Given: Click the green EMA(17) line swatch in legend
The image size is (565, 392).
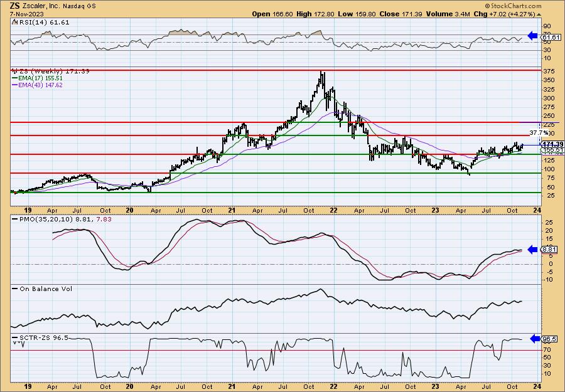Looking at the screenshot, I should click(15, 78).
